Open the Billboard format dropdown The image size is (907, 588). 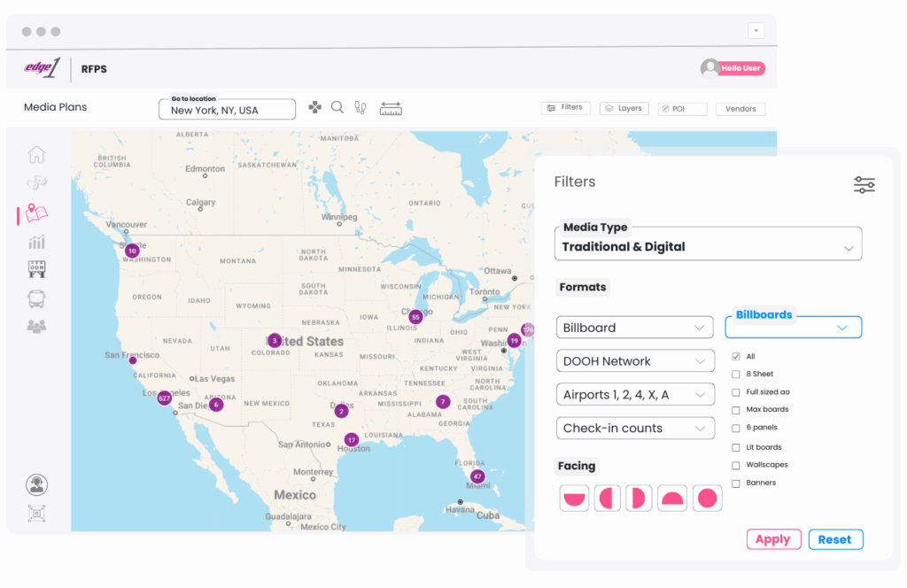coord(634,328)
